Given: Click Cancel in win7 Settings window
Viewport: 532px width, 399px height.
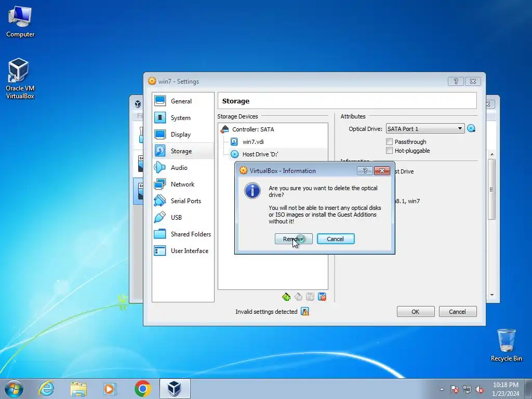Looking at the screenshot, I should click(x=458, y=312).
